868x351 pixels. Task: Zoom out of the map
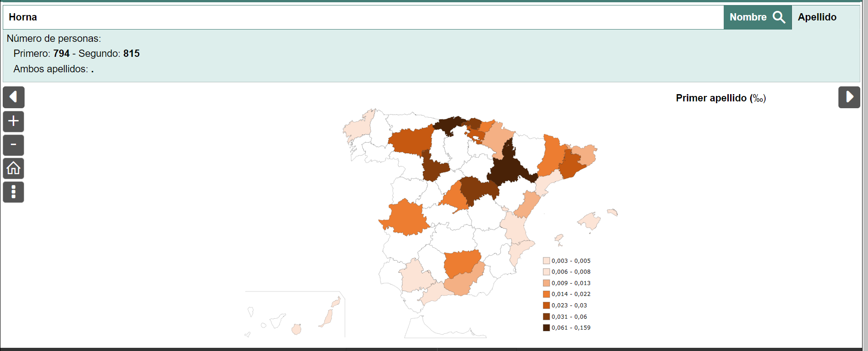14,145
